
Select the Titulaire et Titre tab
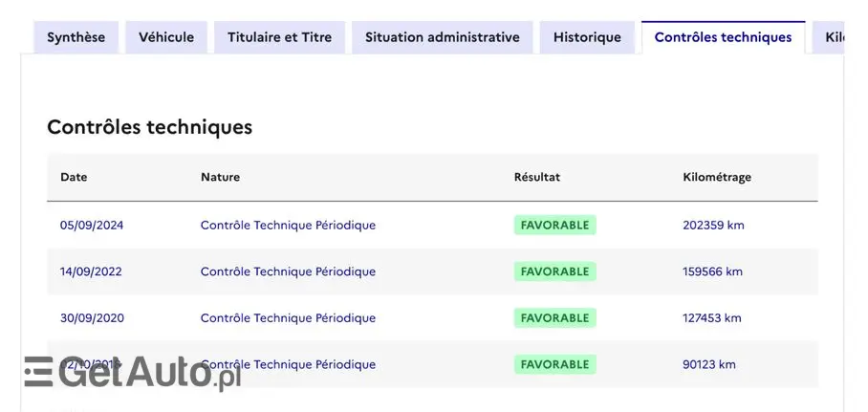(279, 37)
